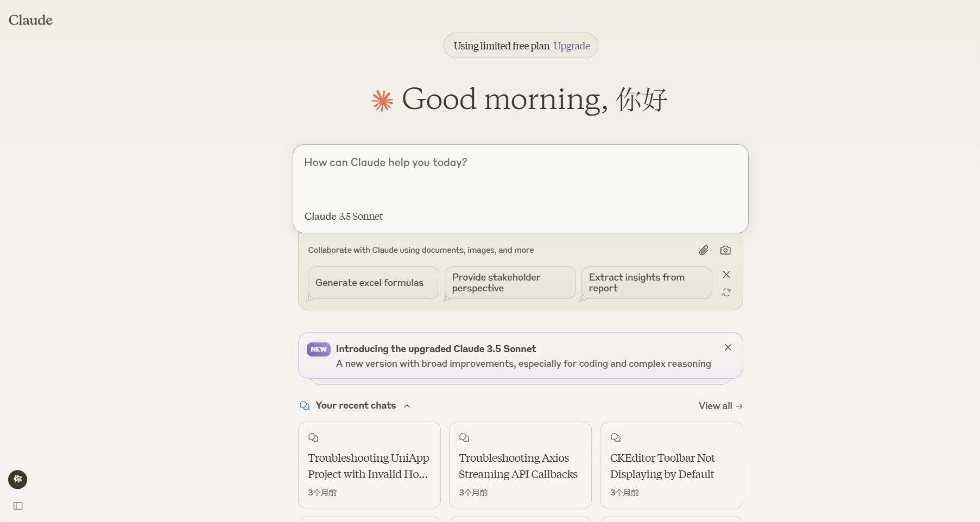
Task: Click the NEW badge on the announcement
Action: [319, 349]
